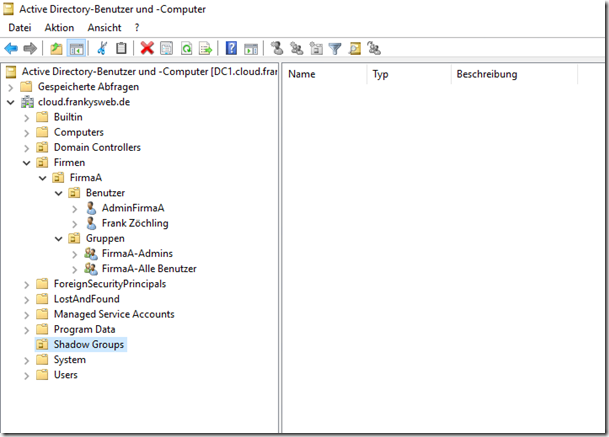This screenshot has height=437, width=609.
Task: Select the FirmaA-Alle Benutzer group
Action: click(x=148, y=268)
